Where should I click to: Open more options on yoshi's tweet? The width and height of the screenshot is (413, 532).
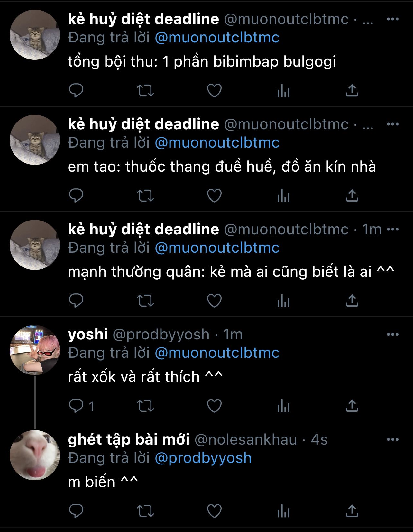tap(393, 335)
